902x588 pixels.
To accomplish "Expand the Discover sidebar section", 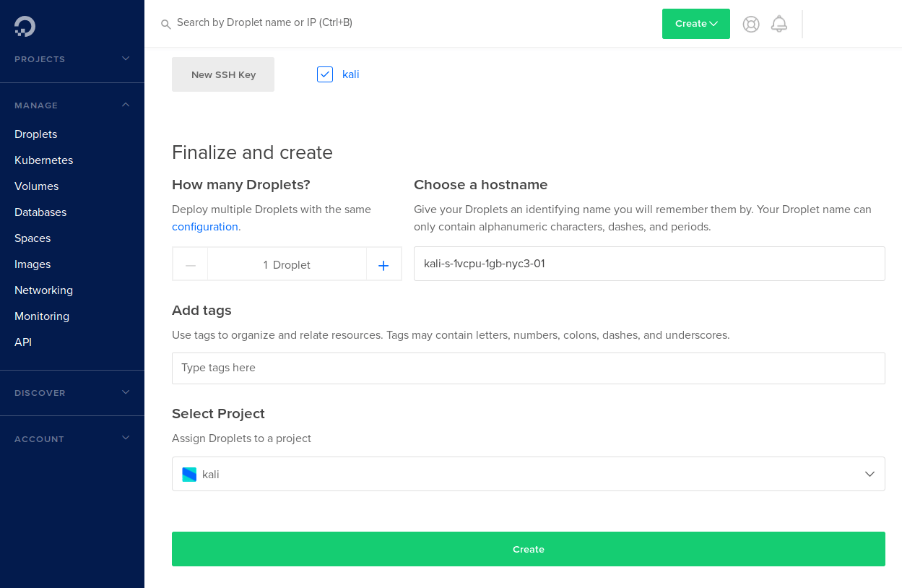I will [x=126, y=392].
